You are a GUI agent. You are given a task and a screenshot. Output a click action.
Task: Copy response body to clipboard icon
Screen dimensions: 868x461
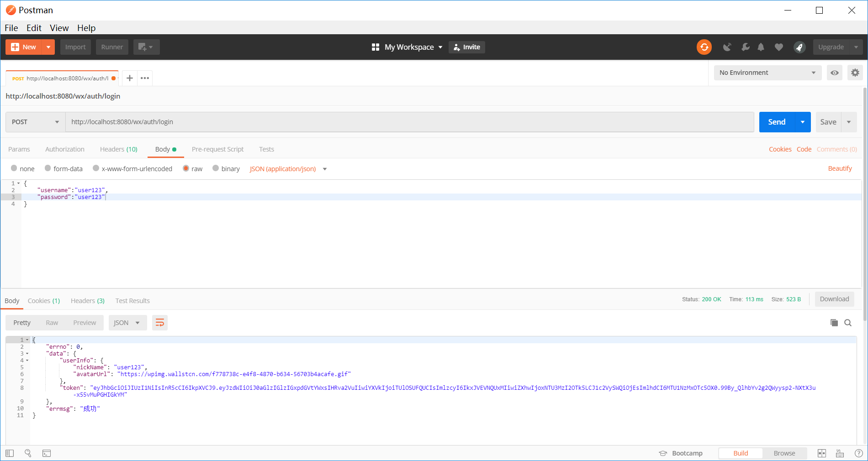coord(834,323)
